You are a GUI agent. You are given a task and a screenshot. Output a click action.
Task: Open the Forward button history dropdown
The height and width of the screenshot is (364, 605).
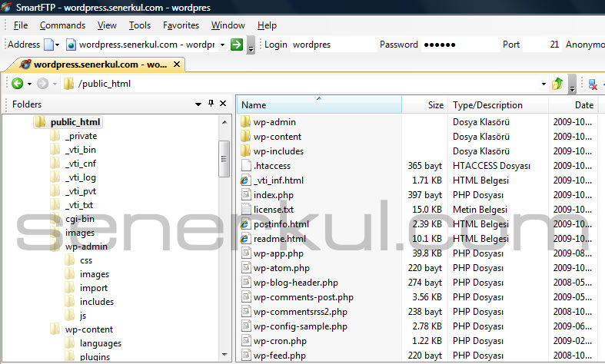point(55,84)
